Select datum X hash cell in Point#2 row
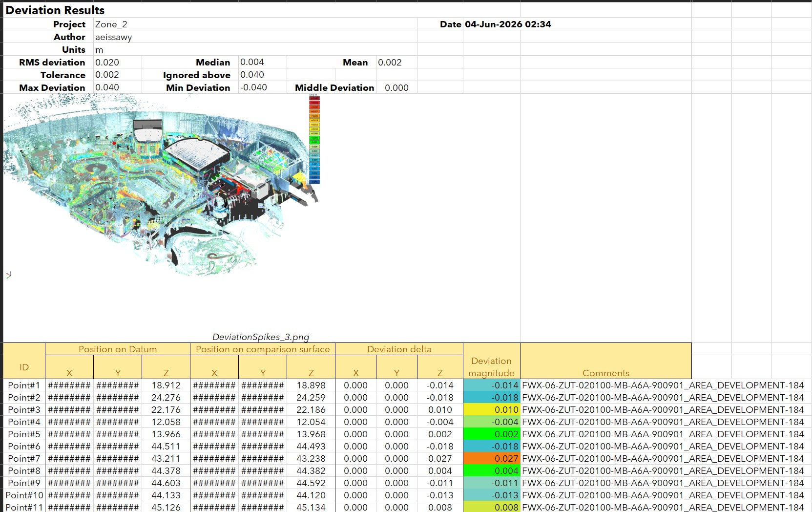The width and height of the screenshot is (812, 512). [69, 398]
